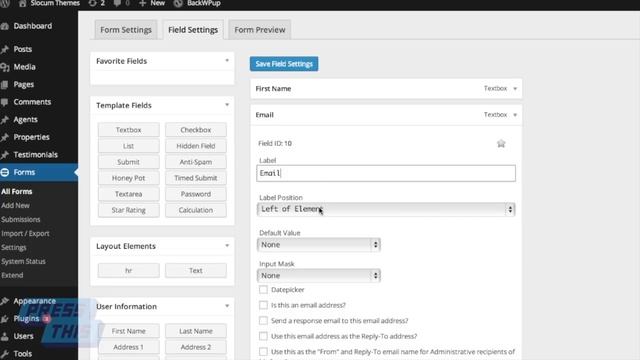
Task: Add a Hidden Field template field
Action: 196,146
